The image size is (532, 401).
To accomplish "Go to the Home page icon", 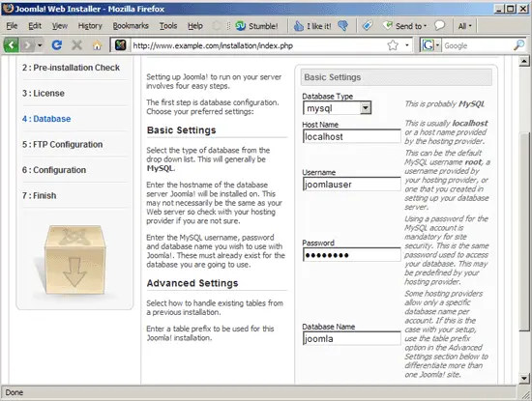I will 97,45.
